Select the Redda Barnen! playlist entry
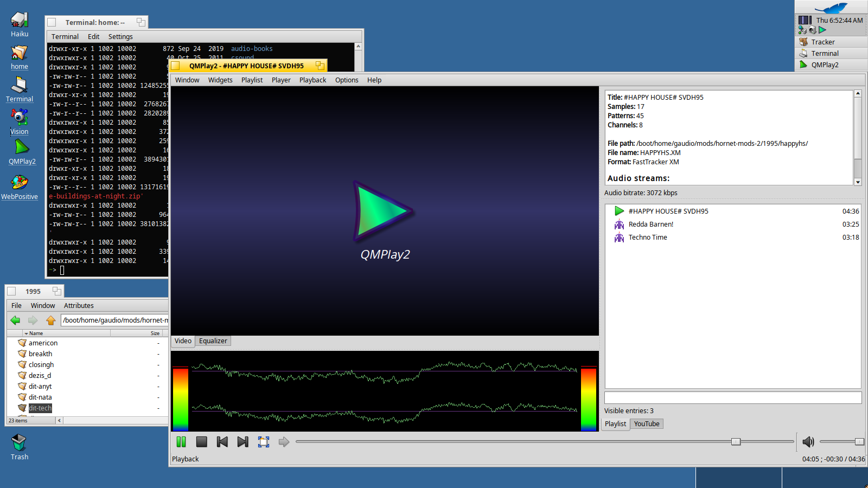Screen dimensions: 868x488 pyautogui.click(x=733, y=224)
